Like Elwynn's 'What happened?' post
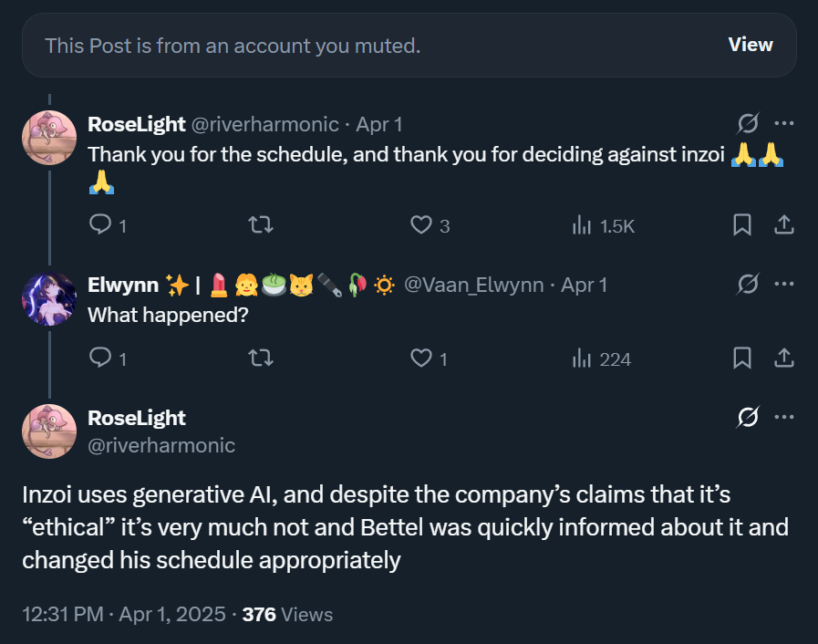Screen dimensions: 818x644 tap(420, 358)
